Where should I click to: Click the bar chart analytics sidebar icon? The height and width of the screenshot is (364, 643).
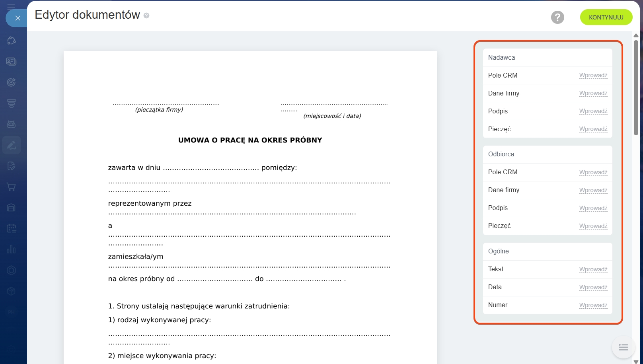[11, 249]
